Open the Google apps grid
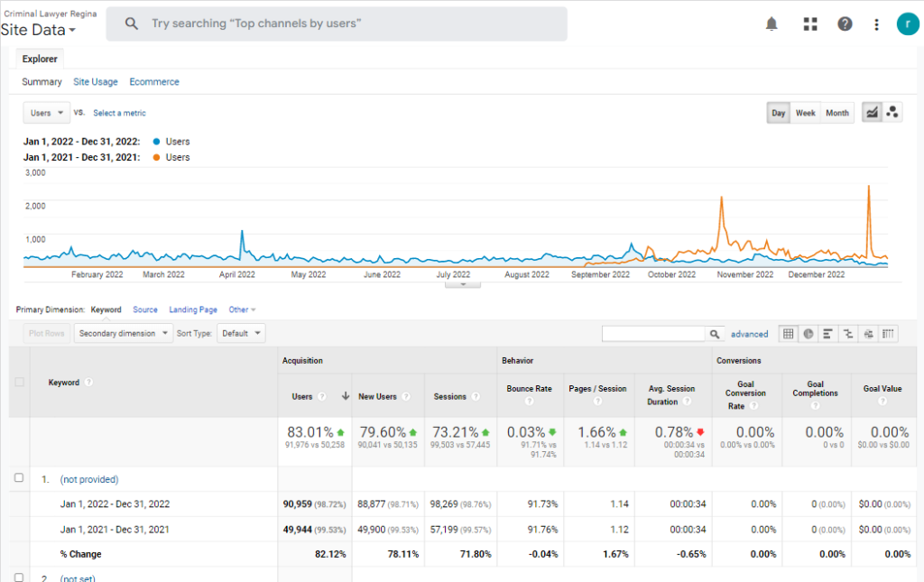The height and width of the screenshot is (582, 924). pyautogui.click(x=809, y=24)
